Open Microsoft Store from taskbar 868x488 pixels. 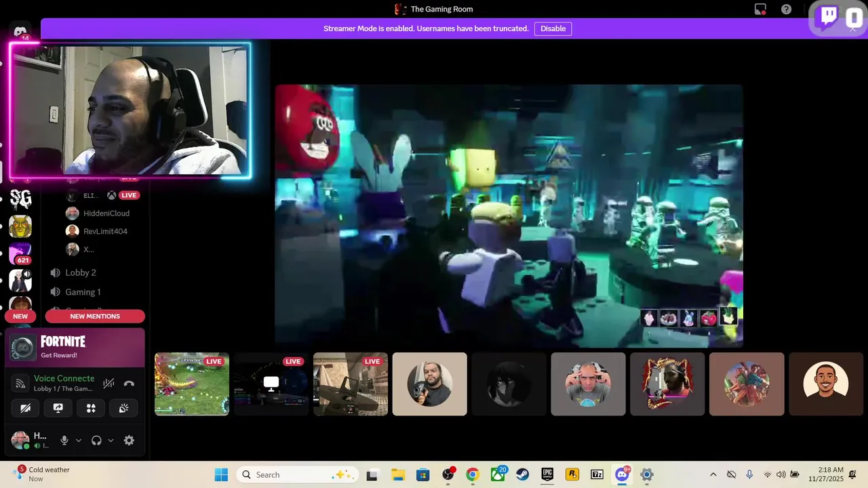click(423, 474)
